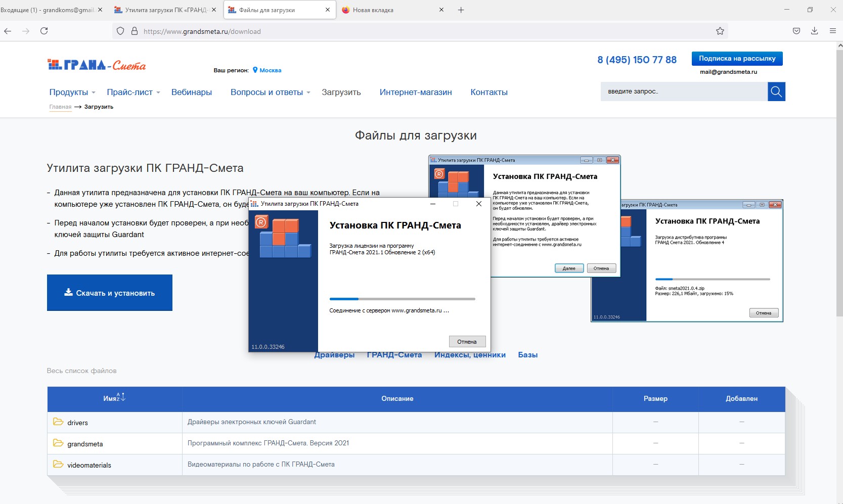Open the Вебинары menu item
Screen dimensions: 843x504
coord(191,92)
